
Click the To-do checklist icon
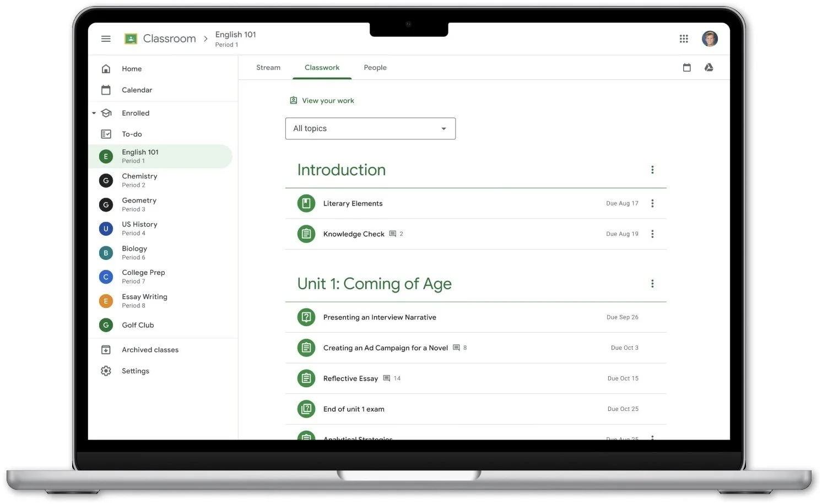point(106,134)
